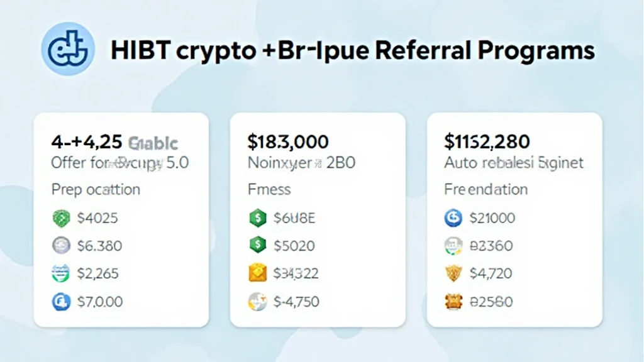The width and height of the screenshot is (644, 362).
Task: Select the orange chest icon beside 82580
Action: pos(454,302)
